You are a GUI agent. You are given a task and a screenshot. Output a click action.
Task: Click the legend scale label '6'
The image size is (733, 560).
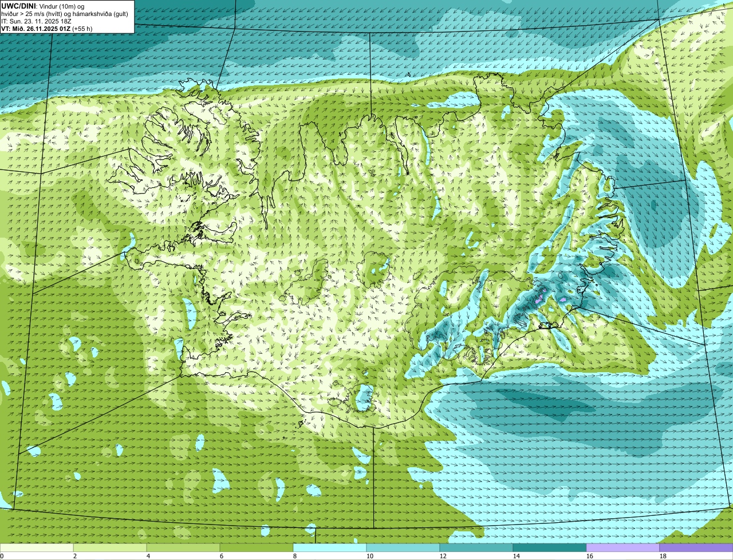point(222,556)
